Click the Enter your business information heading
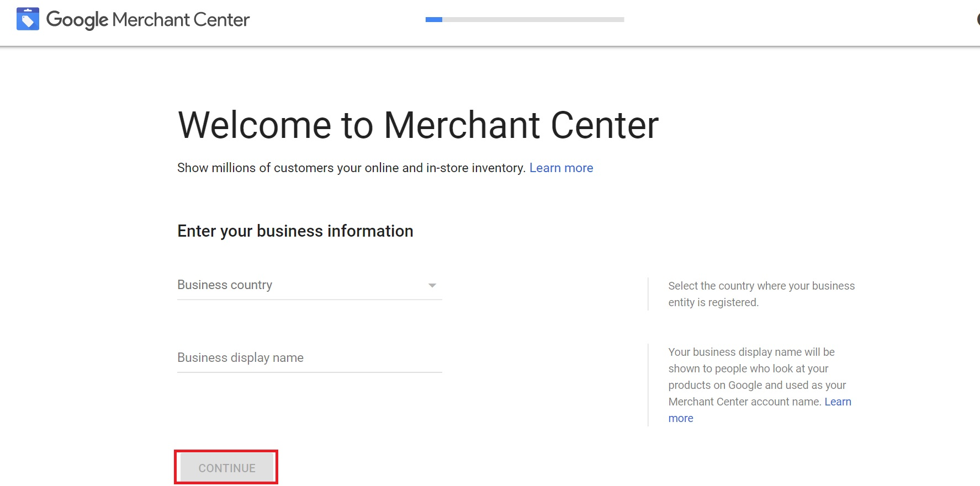The height and width of the screenshot is (486, 980). tap(295, 231)
